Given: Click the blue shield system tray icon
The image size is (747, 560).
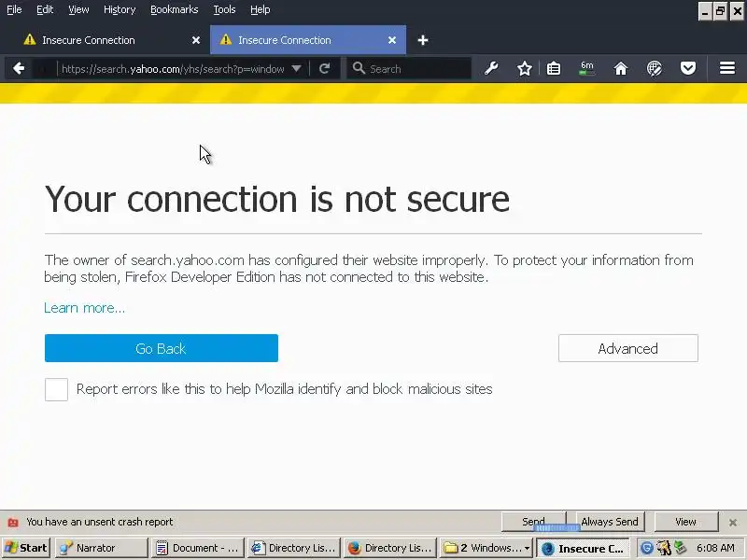Looking at the screenshot, I should click(646, 548).
